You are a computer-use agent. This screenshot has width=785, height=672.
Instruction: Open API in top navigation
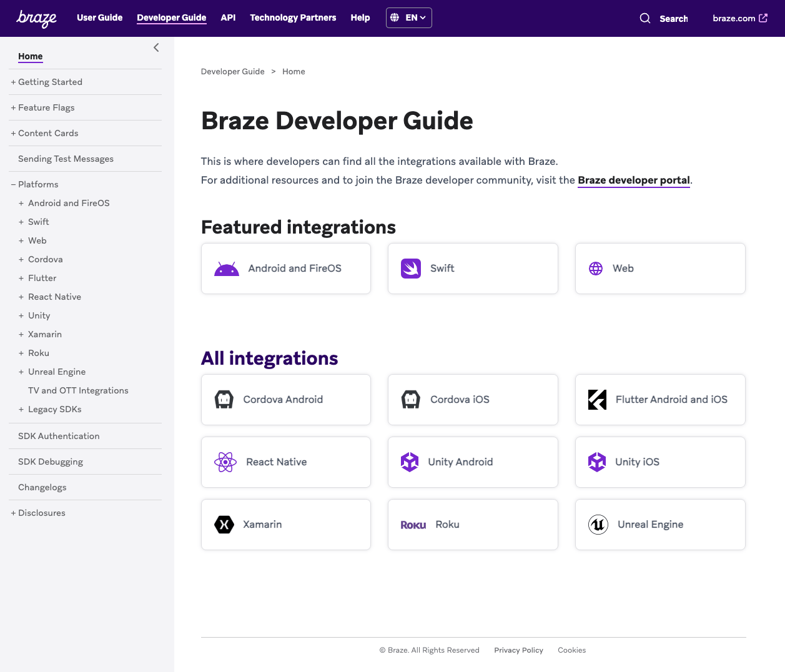pos(228,17)
